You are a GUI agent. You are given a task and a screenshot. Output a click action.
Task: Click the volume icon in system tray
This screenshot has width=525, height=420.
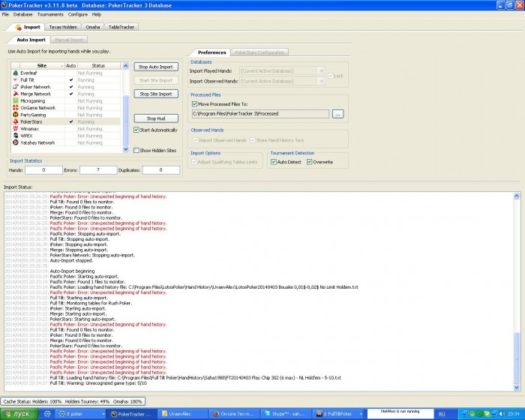pos(502,414)
